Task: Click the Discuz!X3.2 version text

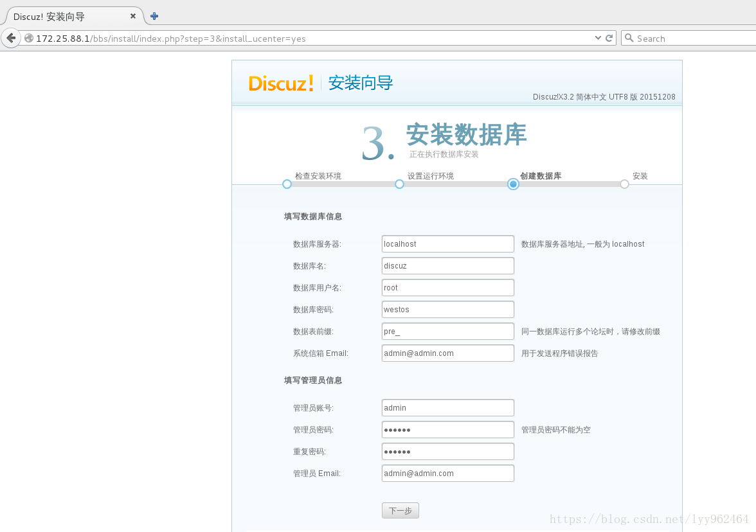Action: coord(604,97)
